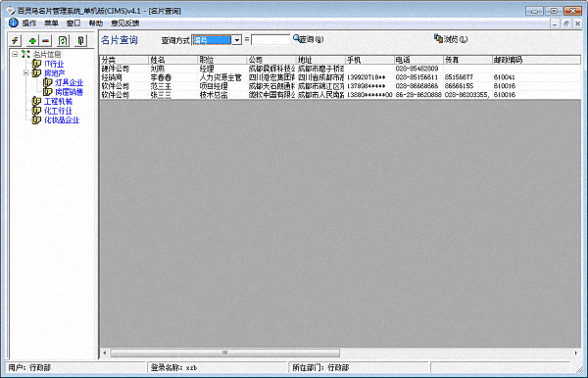
Task: Select the IT行业 tree category
Action: 54,64
